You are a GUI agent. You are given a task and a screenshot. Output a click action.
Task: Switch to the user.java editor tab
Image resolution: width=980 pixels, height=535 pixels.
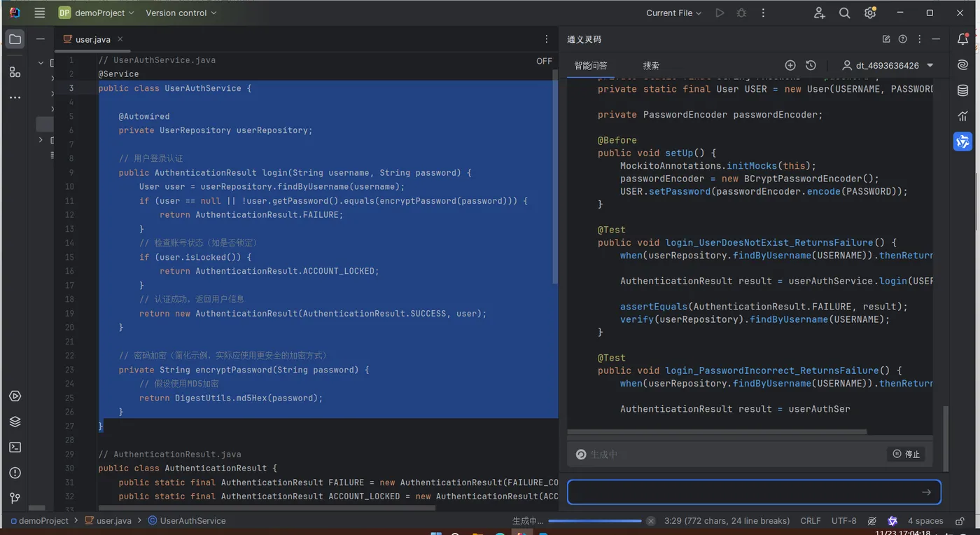coord(93,39)
